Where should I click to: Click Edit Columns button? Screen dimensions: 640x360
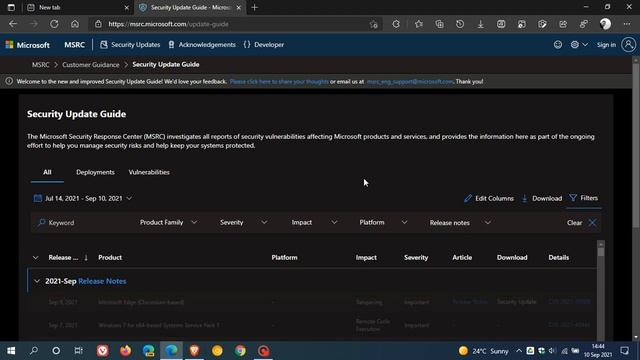(x=489, y=198)
